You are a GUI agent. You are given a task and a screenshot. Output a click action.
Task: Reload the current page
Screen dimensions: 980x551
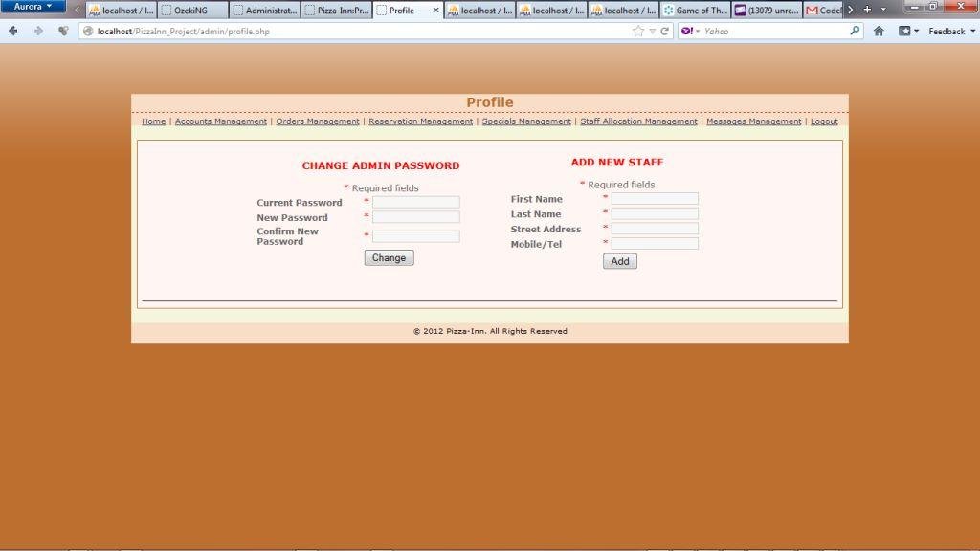click(x=666, y=31)
